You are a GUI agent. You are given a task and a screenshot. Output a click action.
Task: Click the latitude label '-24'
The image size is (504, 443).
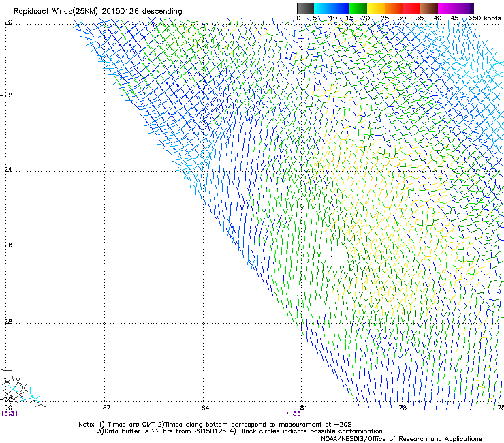click(x=6, y=170)
